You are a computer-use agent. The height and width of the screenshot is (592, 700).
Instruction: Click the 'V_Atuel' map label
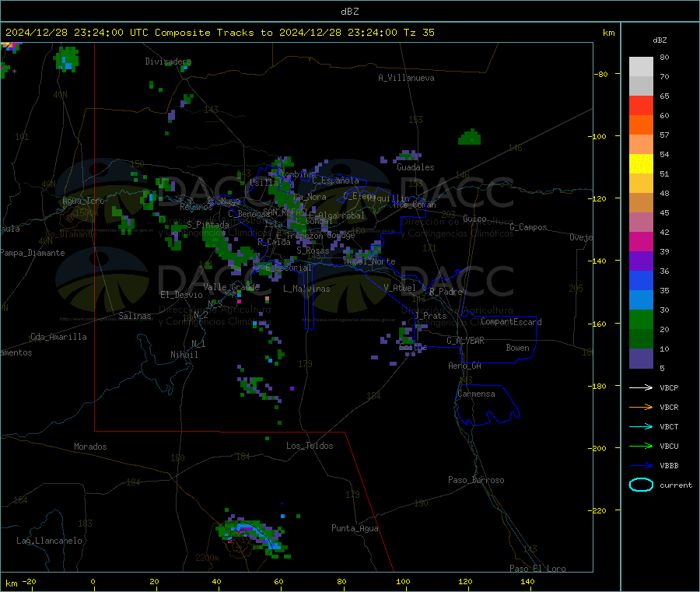[400, 288]
